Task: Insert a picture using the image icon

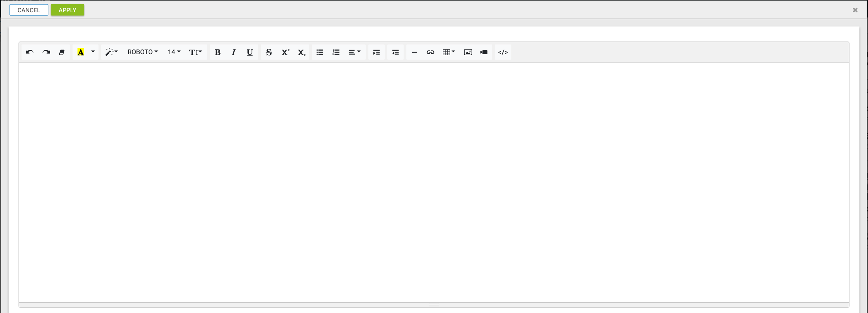Action: click(468, 52)
